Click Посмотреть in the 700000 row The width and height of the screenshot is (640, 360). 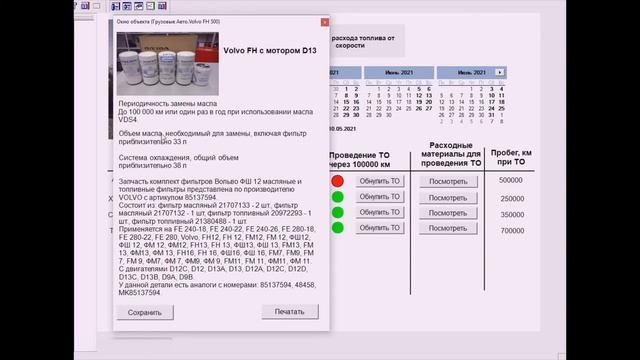click(448, 228)
